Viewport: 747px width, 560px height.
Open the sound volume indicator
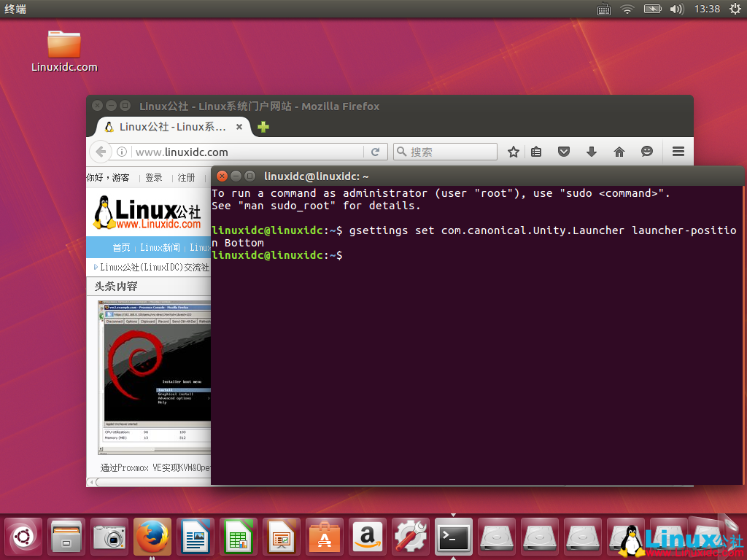point(676,9)
